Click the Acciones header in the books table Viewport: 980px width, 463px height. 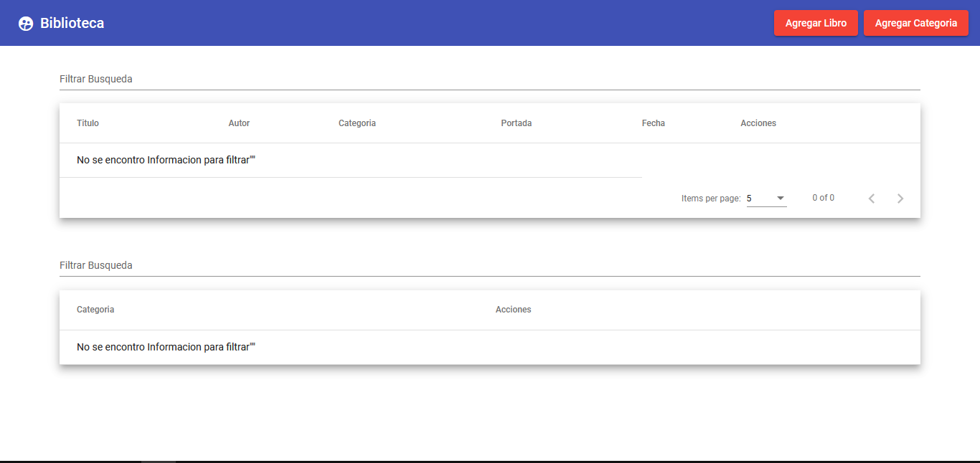[758, 123]
